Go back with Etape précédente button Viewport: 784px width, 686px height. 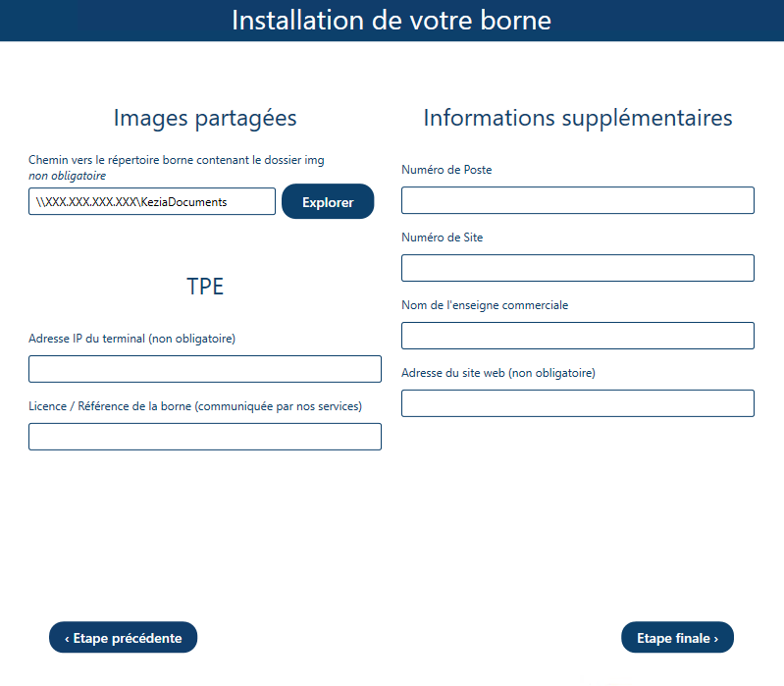point(123,638)
